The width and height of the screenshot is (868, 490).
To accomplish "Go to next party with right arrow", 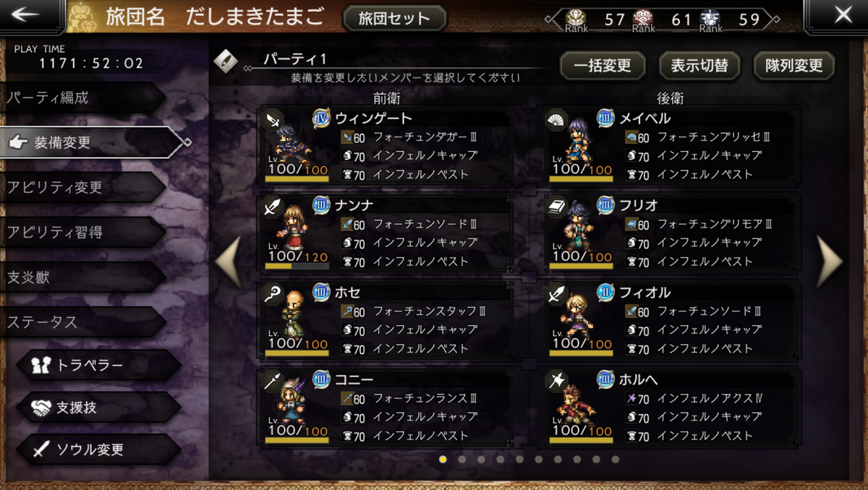I will (x=830, y=262).
